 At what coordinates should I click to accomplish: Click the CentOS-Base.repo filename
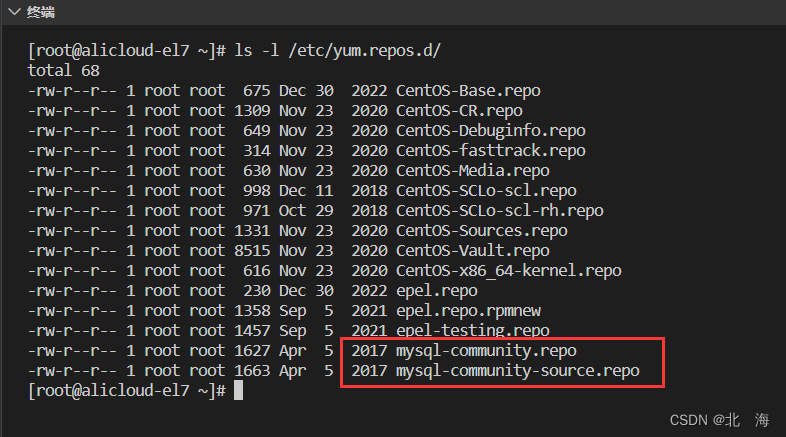(x=468, y=91)
